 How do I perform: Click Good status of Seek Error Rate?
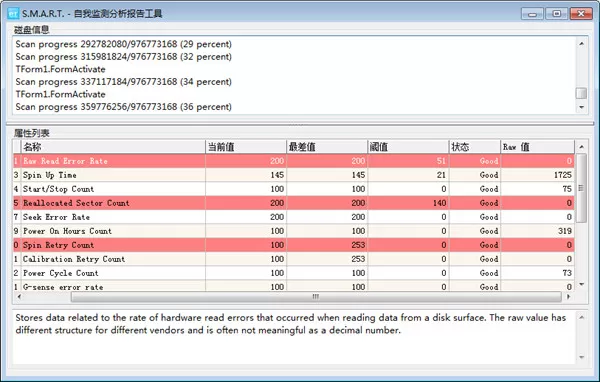pyautogui.click(x=489, y=217)
